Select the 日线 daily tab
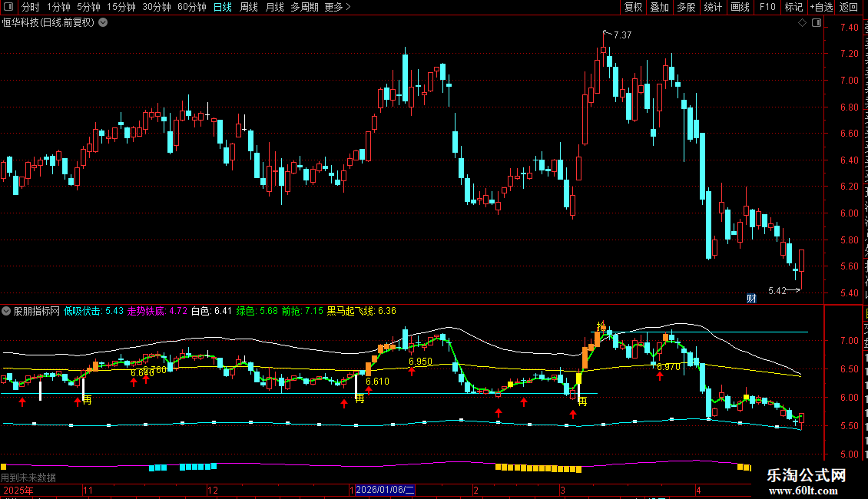Image resolution: width=868 pixels, height=499 pixels. click(x=223, y=7)
